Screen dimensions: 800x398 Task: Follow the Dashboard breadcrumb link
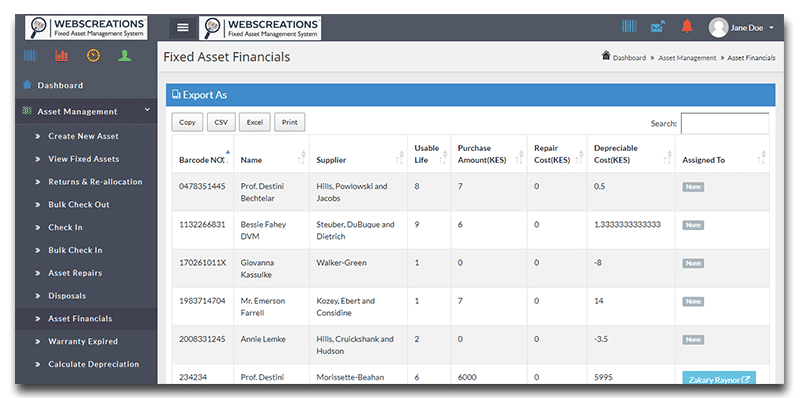[x=629, y=58]
